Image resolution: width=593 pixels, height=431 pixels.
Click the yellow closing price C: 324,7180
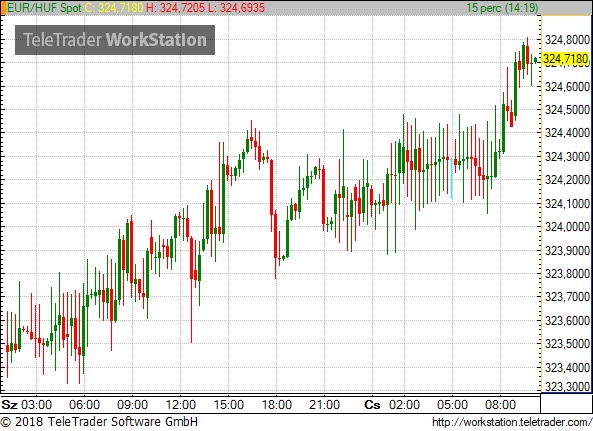pyautogui.click(x=114, y=8)
